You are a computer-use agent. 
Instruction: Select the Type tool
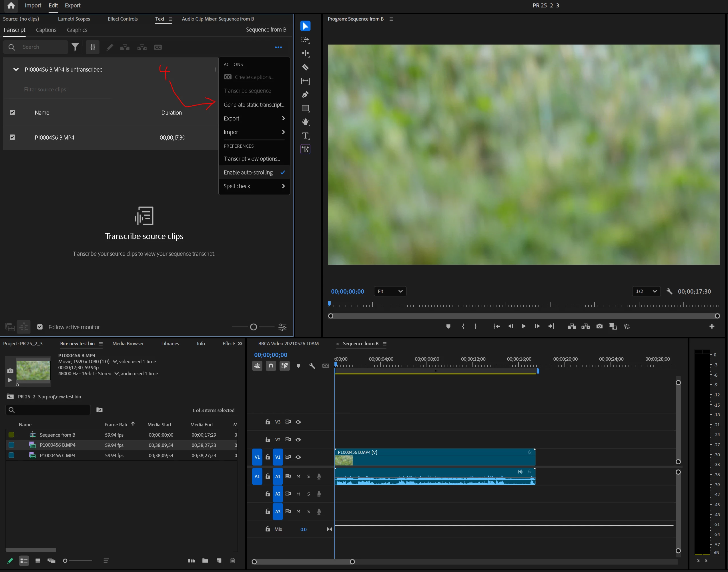tap(305, 136)
